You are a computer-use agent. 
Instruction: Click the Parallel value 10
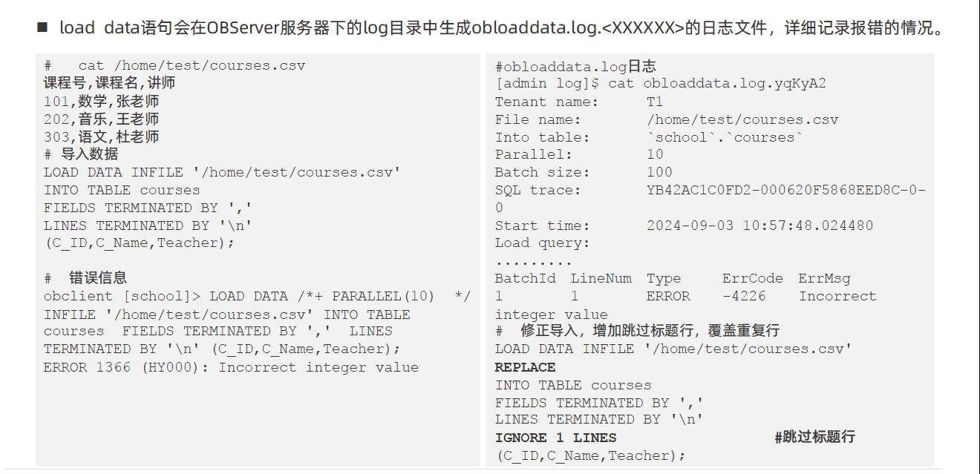(655, 154)
